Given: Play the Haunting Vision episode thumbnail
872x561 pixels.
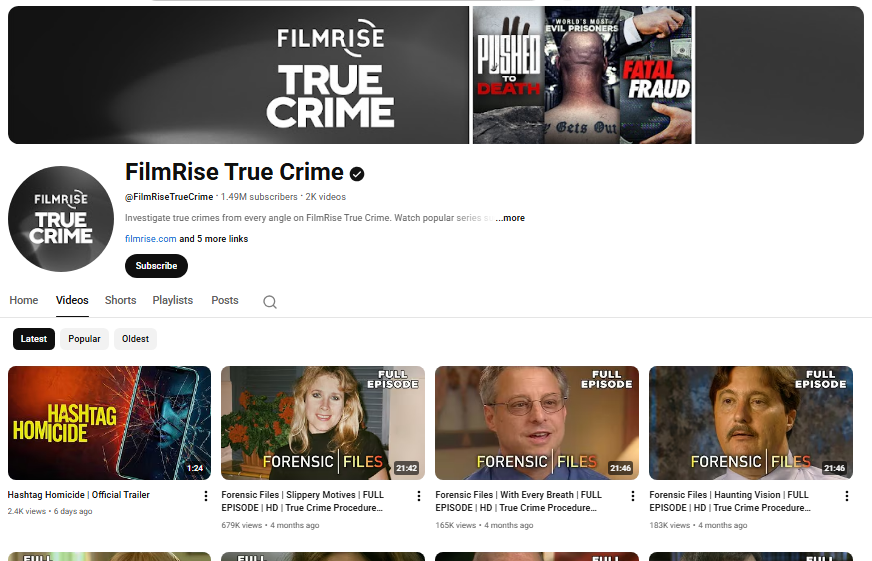Looking at the screenshot, I should coord(751,423).
